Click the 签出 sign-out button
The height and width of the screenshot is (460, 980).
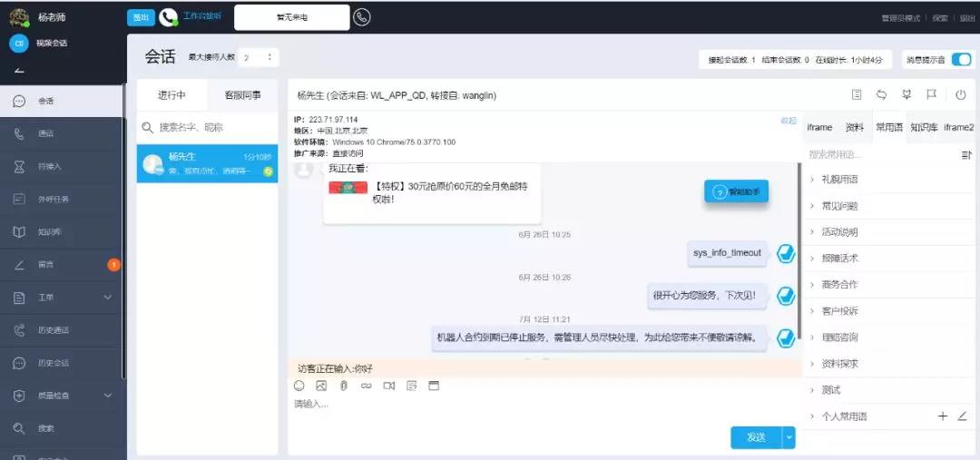point(141,17)
